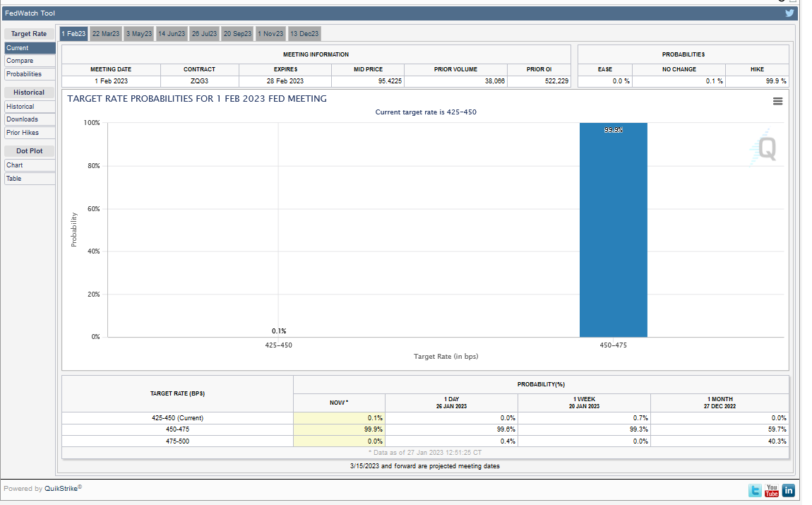This screenshot has height=505, width=812.
Task: Click the 38,066 prior volume value
Action: 455,81
